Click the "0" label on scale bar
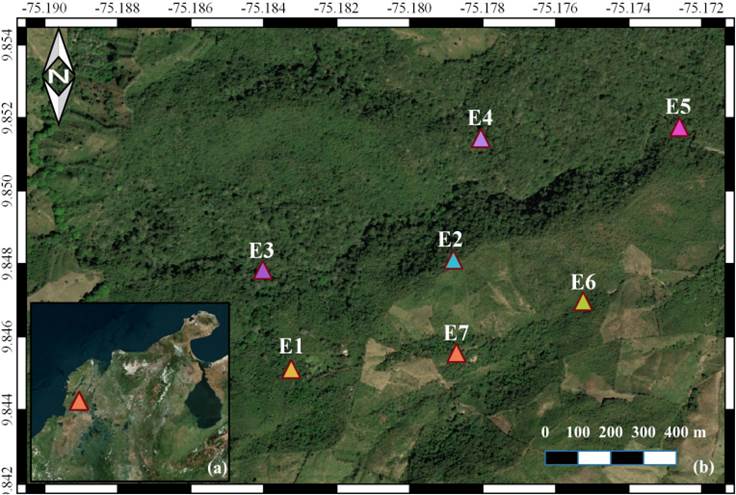The height and width of the screenshot is (495, 736). [x=545, y=431]
